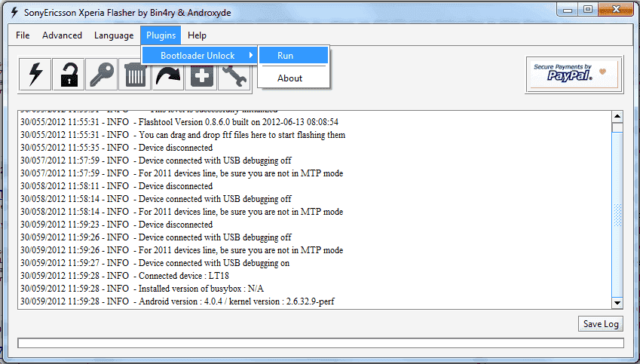Open the PayPal secure payments button
This screenshot has width=640, height=364.
point(574,75)
